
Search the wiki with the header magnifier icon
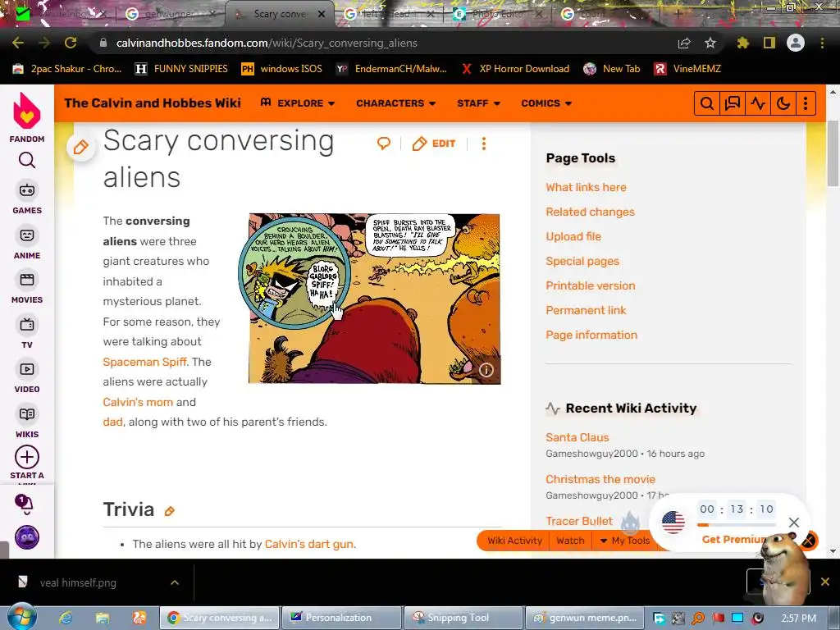click(706, 103)
